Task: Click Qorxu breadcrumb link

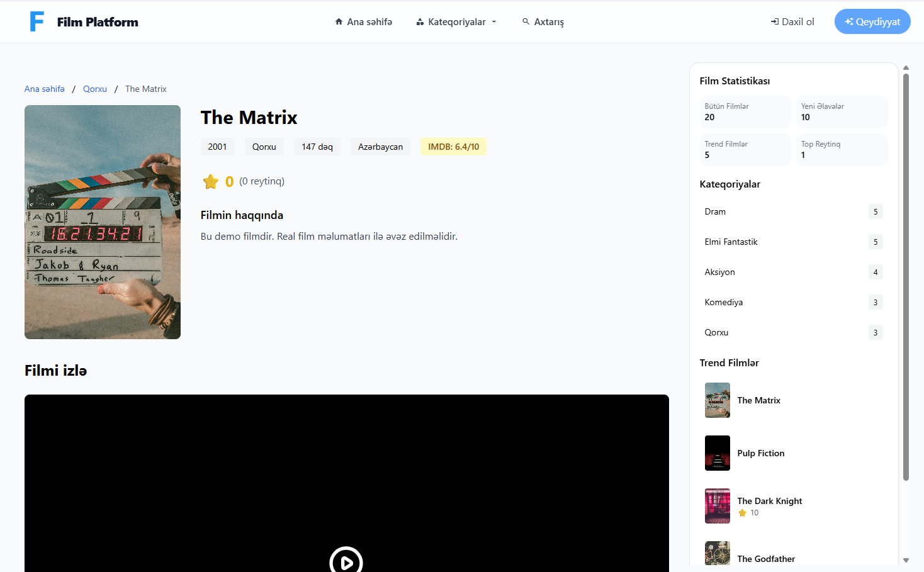Action: point(95,89)
